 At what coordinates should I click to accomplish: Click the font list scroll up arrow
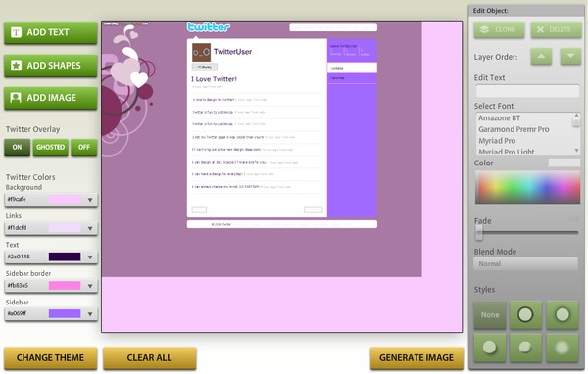577,116
